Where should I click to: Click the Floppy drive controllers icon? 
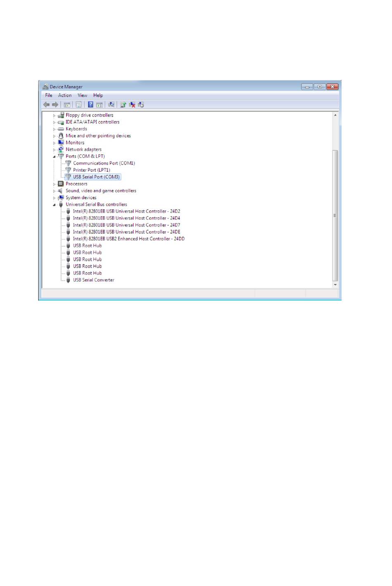click(61, 115)
